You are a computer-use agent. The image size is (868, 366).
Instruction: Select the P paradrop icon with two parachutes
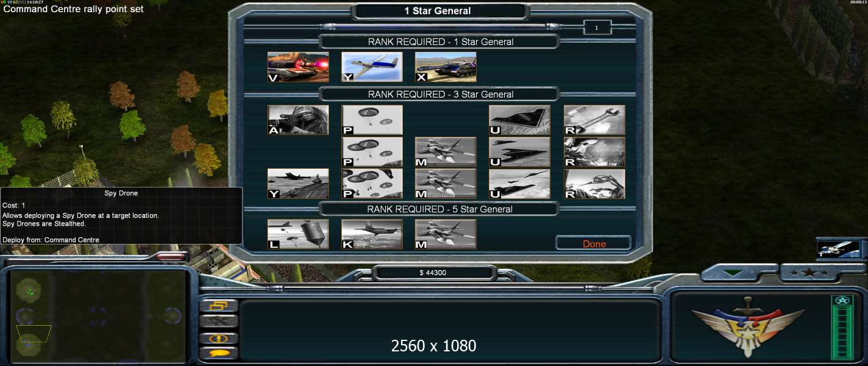pos(372,120)
